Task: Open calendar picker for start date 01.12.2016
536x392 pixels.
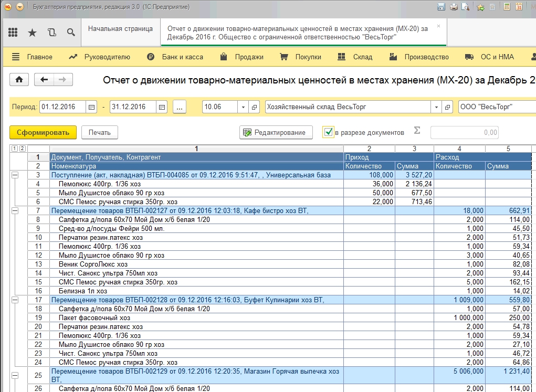Action: [x=91, y=107]
